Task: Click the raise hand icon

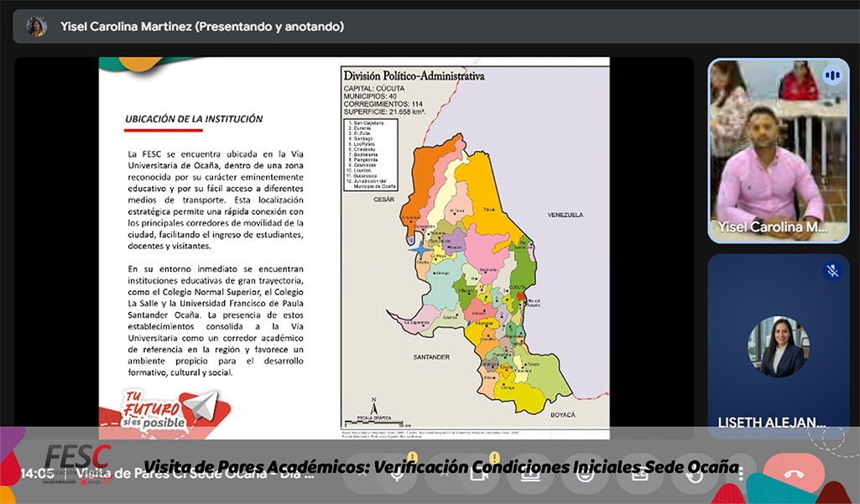Action: coord(693,474)
